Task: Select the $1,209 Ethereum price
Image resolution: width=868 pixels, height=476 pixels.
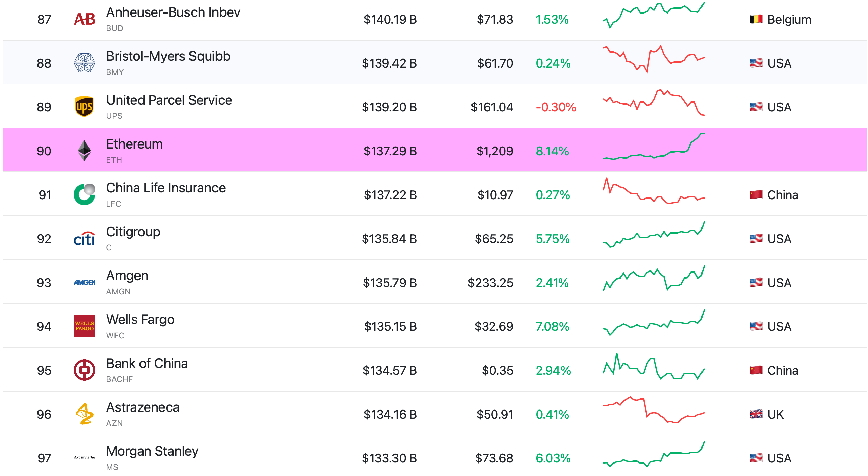Action: click(495, 151)
